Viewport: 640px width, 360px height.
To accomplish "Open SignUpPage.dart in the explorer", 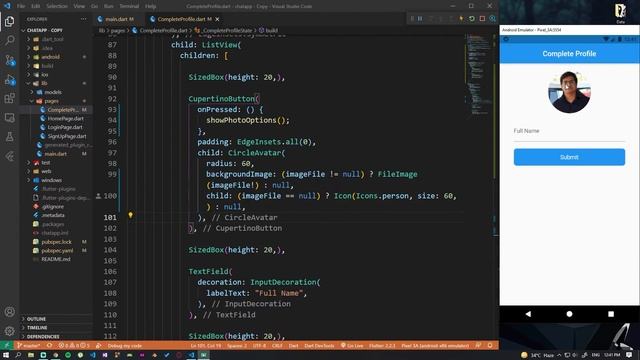I will [x=67, y=136].
